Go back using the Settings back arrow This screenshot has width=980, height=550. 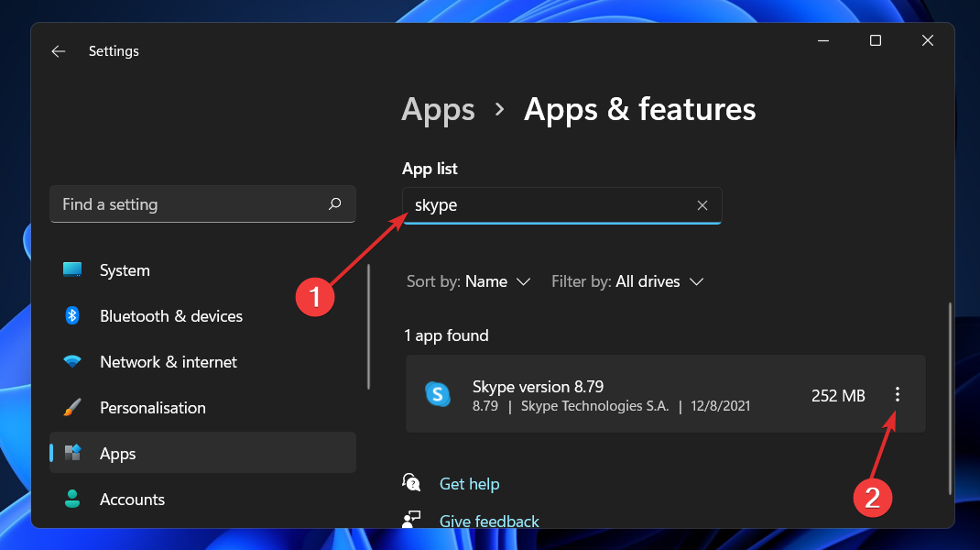(58, 51)
